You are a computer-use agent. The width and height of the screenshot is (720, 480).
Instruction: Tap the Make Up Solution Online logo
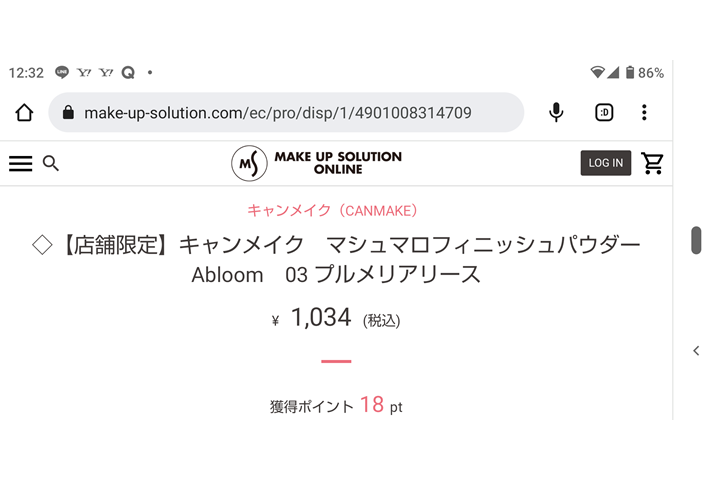[316, 163]
